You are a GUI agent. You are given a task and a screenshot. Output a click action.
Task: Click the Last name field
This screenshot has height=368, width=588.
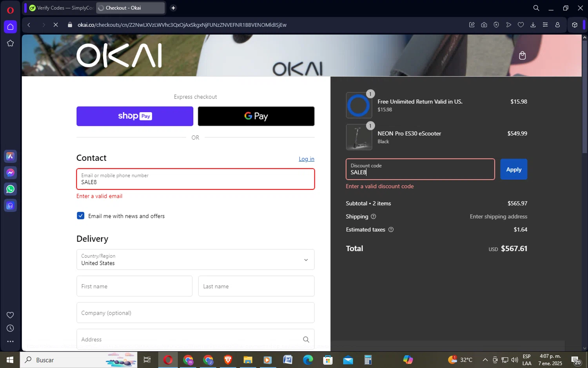click(x=256, y=286)
